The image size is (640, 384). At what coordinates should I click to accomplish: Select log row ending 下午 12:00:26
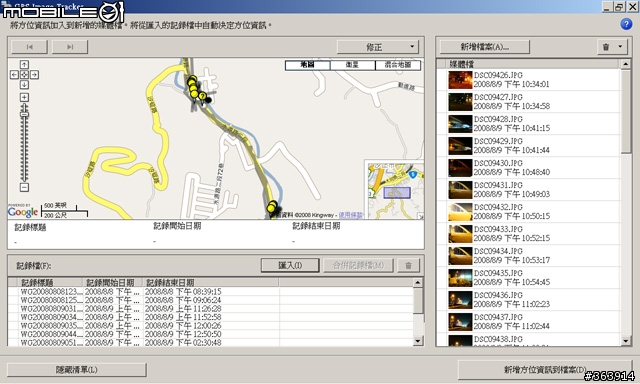[211, 326]
